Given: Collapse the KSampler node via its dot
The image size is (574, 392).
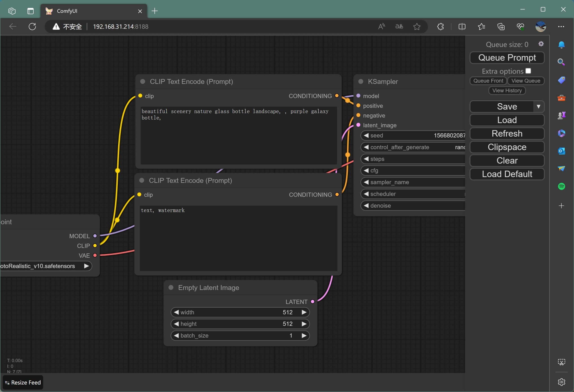Looking at the screenshot, I should tap(361, 81).
